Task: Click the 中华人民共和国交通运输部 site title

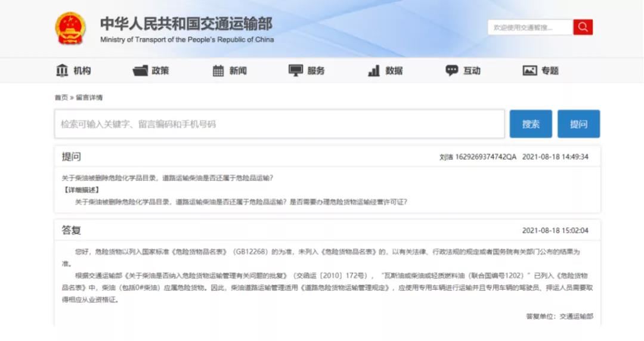Action: pos(186,24)
